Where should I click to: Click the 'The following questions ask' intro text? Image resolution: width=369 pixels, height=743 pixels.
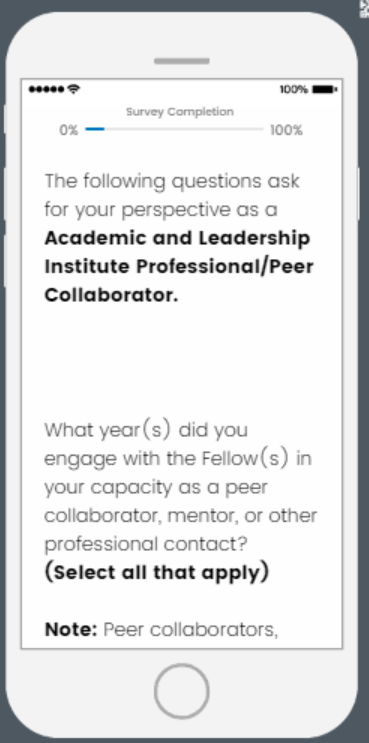click(172, 181)
